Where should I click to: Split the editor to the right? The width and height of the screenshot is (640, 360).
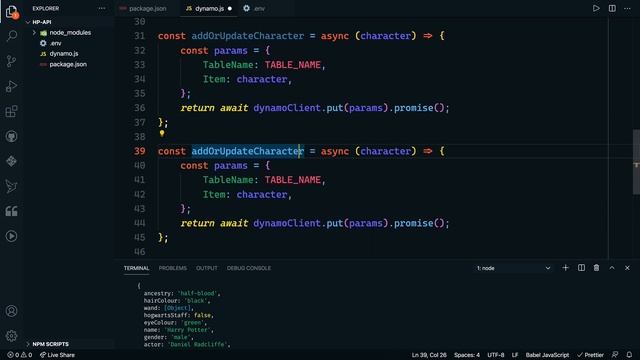[612, 8]
